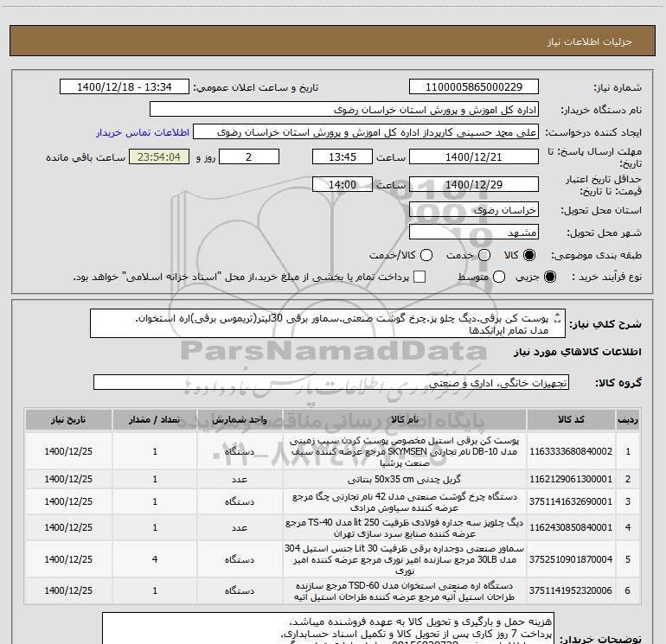The image size is (666, 644).
Task: Click product code 375251090187004
Action: coord(571,559)
